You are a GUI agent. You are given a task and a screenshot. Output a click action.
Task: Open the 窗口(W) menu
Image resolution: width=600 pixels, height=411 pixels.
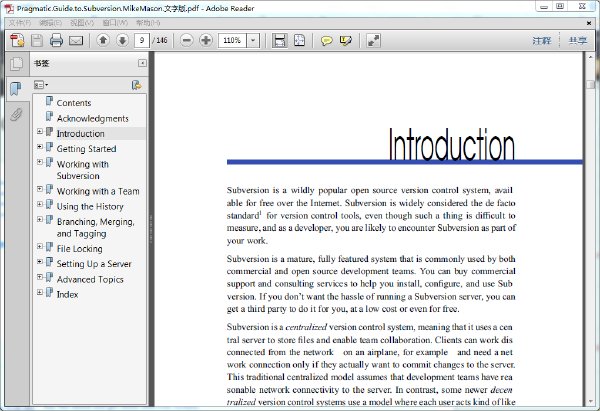(x=115, y=23)
